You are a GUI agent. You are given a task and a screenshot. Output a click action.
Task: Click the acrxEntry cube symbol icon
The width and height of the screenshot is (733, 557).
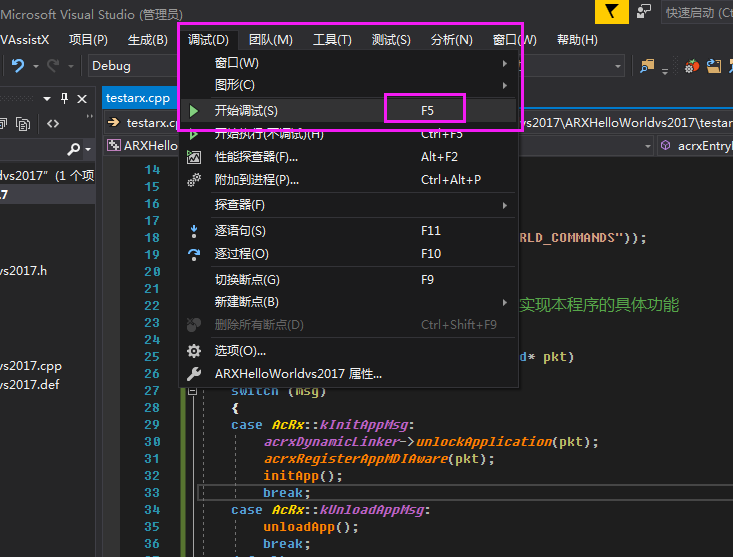click(x=666, y=145)
